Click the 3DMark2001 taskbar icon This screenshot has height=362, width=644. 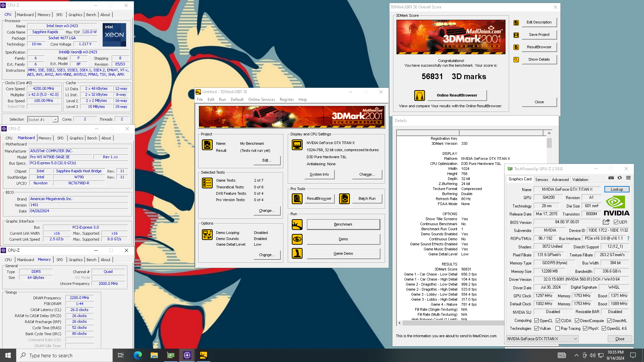(204, 355)
